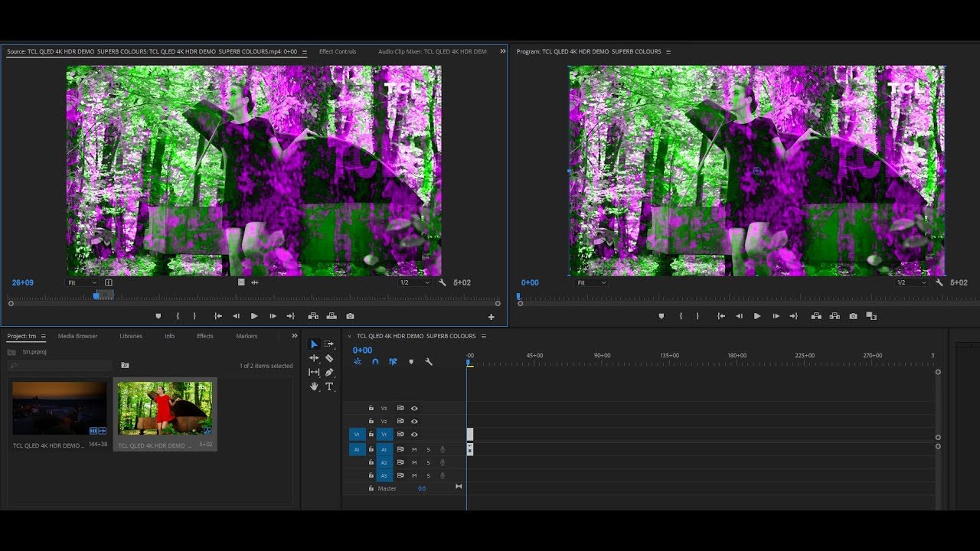Select the Slip tool
The height and width of the screenshot is (551, 980).
pyautogui.click(x=314, y=372)
